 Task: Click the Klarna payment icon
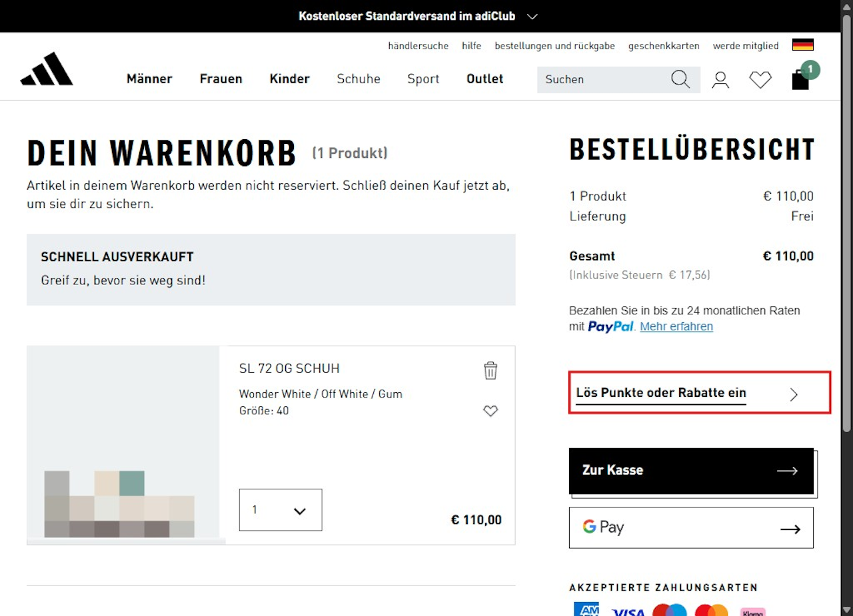pos(753,611)
